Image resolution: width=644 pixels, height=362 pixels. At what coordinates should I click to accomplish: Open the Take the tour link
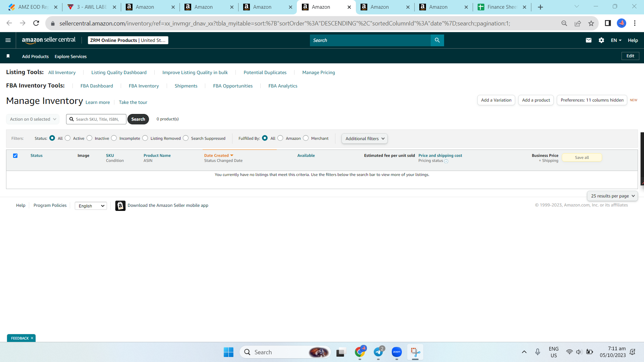tap(133, 102)
